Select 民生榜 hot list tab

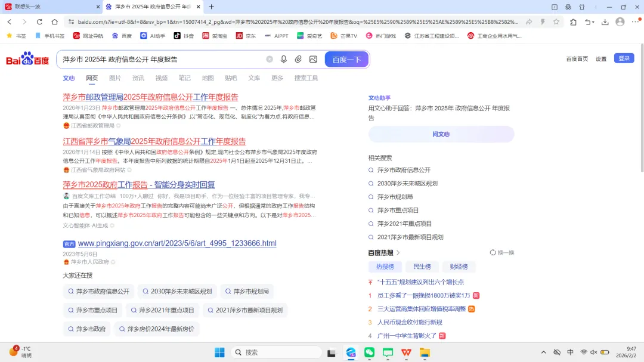422,267
